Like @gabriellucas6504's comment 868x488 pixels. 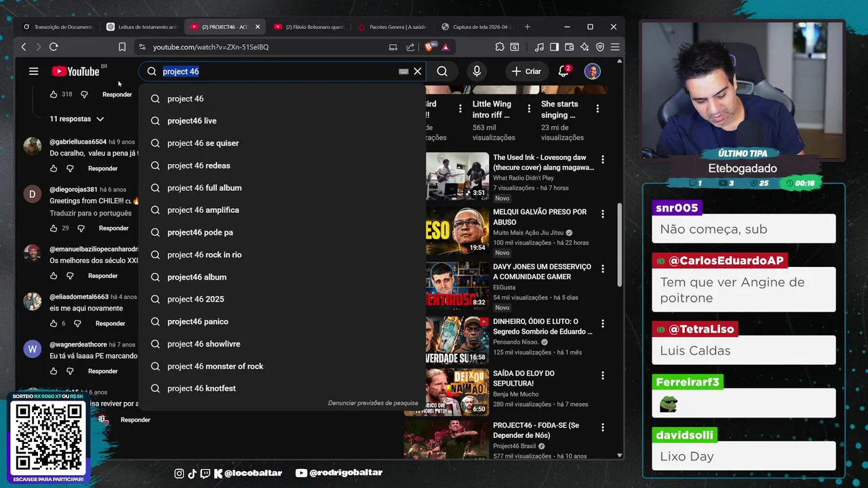(x=54, y=168)
